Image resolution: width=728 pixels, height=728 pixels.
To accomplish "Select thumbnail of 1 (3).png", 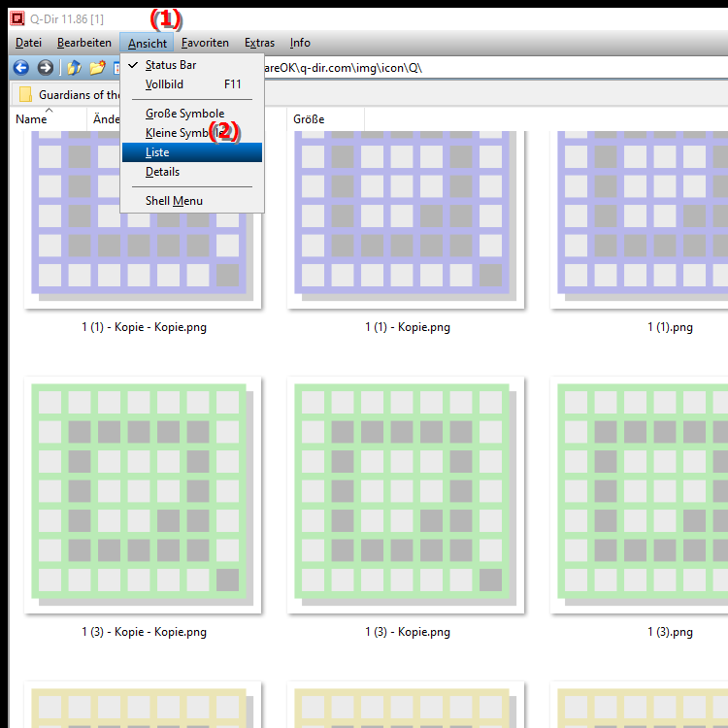I will click(x=640, y=495).
